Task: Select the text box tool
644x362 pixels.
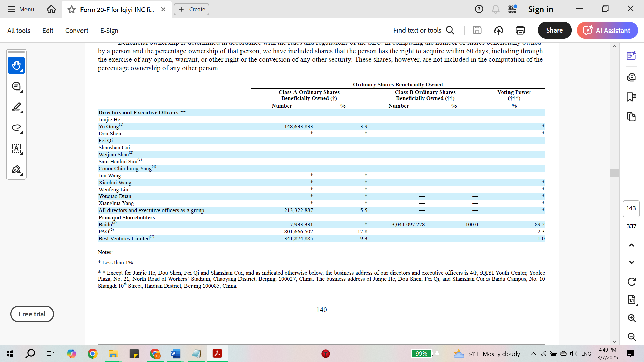Action: 16,149
